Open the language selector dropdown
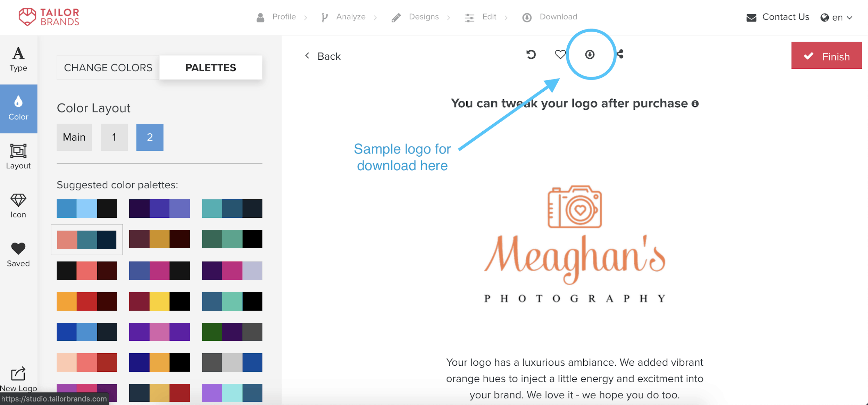Screen dimensions: 868x405 837,17
